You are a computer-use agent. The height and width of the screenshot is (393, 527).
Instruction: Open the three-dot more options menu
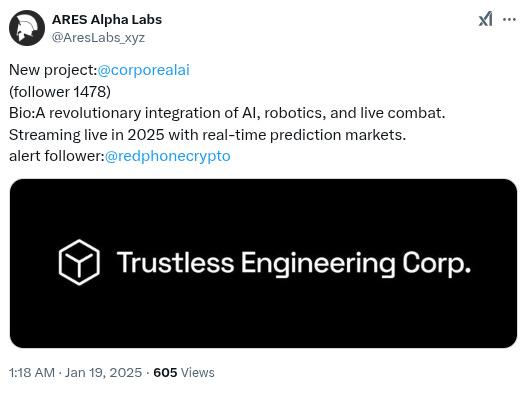pos(509,19)
